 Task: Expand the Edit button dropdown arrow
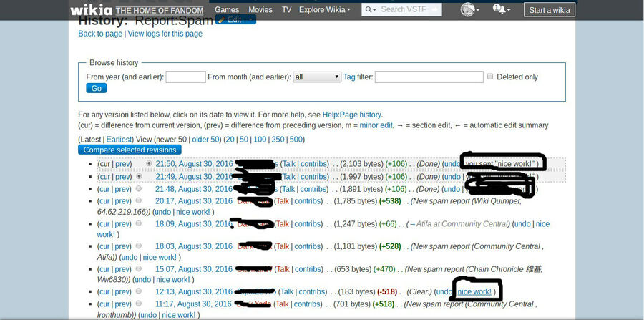250,20
